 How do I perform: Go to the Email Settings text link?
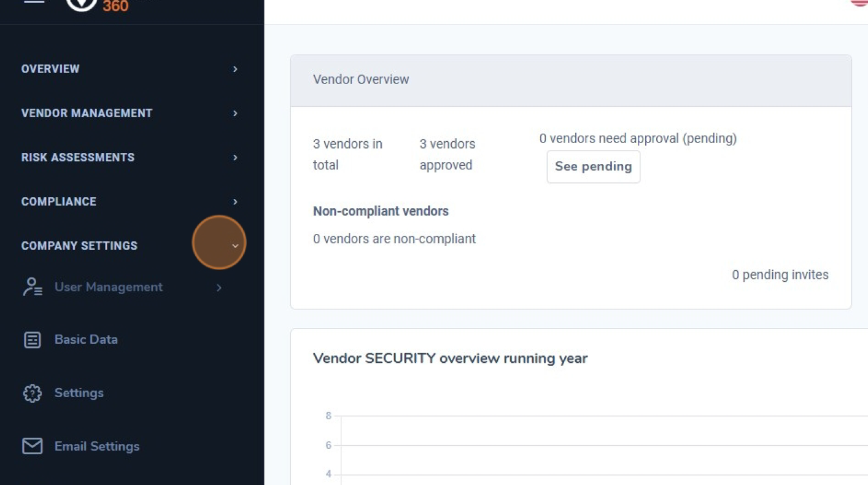click(97, 446)
